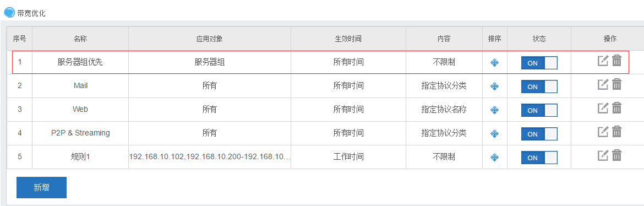
Task: Edit the Mail rule
Action: 603,85
